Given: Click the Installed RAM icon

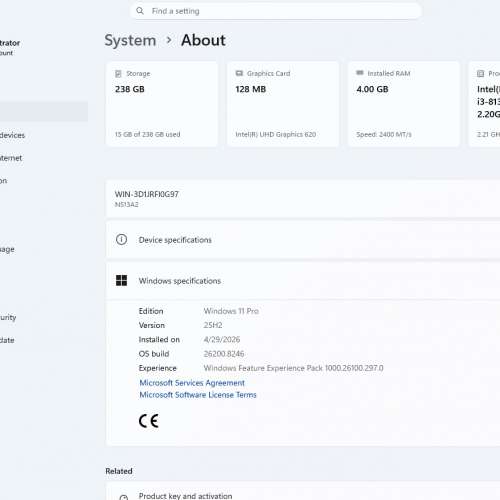Looking at the screenshot, I should click(360, 73).
